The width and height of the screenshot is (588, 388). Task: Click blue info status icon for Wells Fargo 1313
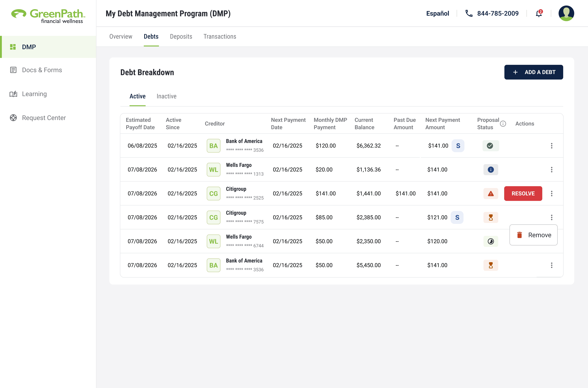(x=491, y=170)
